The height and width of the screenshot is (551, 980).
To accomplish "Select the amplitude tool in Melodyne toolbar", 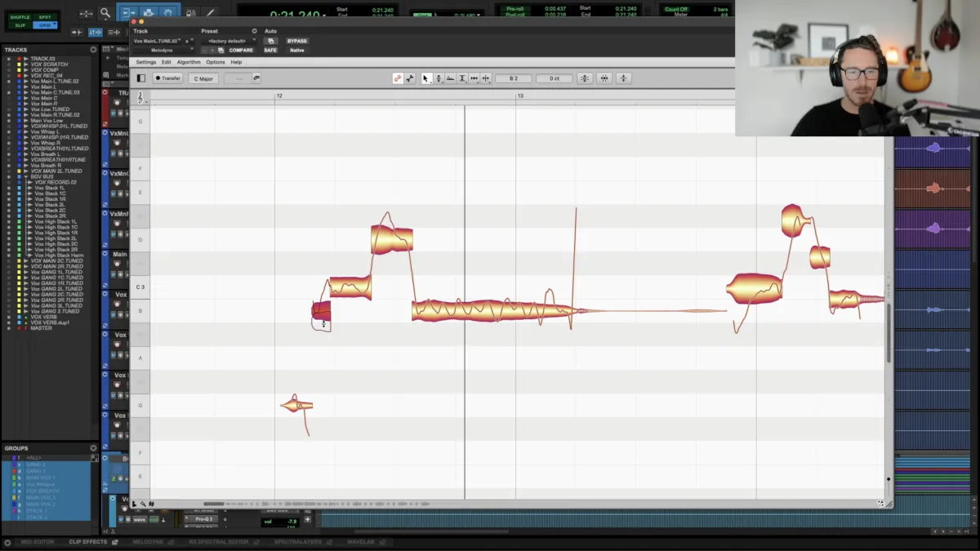I will click(462, 78).
